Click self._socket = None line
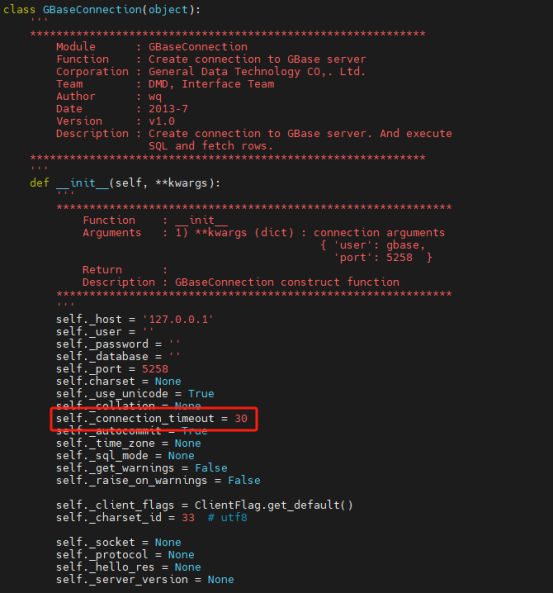This screenshot has height=594, width=554. [119, 542]
